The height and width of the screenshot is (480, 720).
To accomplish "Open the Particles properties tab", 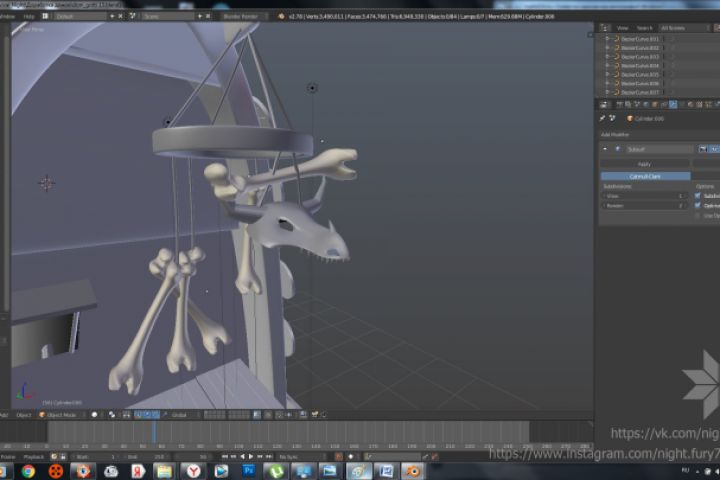I will coord(708,105).
